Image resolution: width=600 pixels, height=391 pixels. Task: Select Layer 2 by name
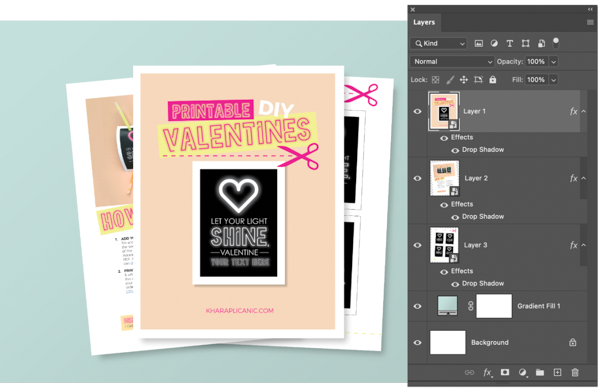476,178
